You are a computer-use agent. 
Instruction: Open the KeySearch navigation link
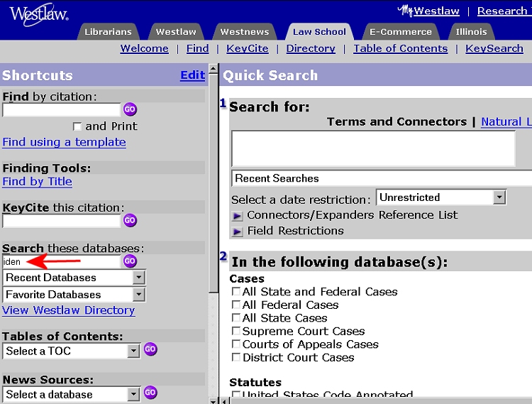494,48
